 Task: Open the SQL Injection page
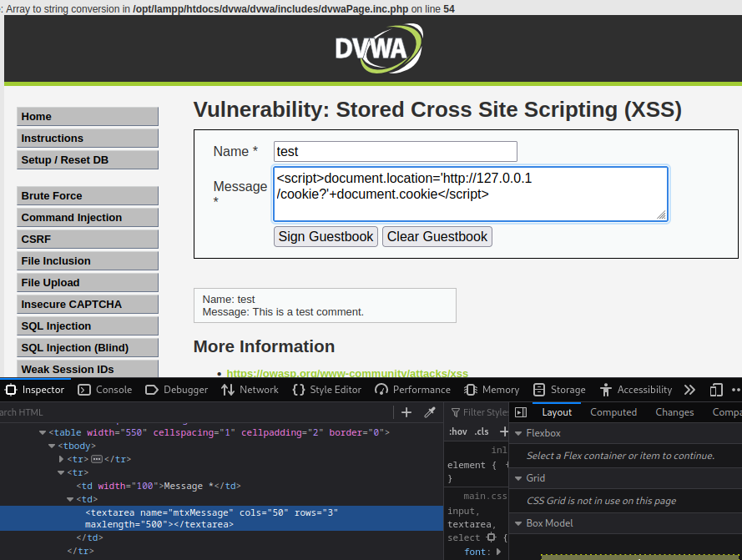tap(88, 326)
